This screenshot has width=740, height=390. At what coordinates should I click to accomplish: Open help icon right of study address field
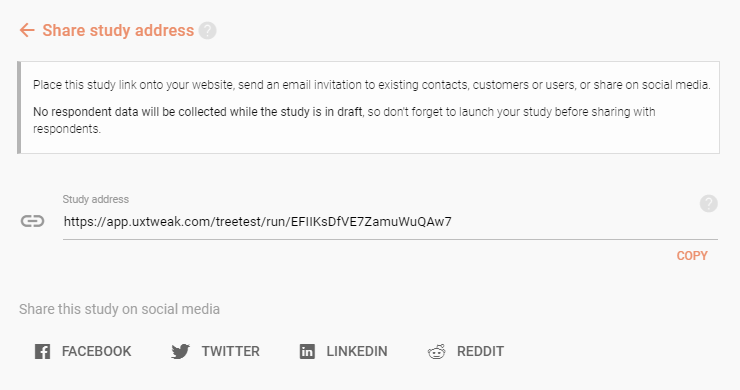(x=708, y=203)
